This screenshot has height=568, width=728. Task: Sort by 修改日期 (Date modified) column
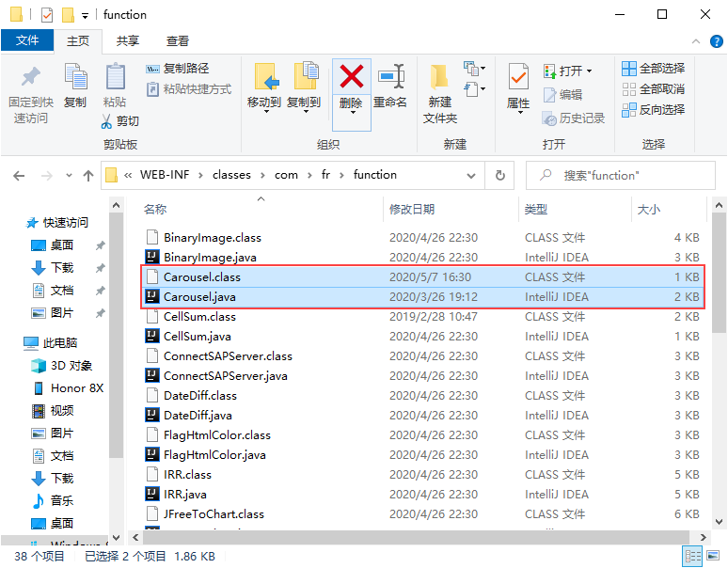412,210
